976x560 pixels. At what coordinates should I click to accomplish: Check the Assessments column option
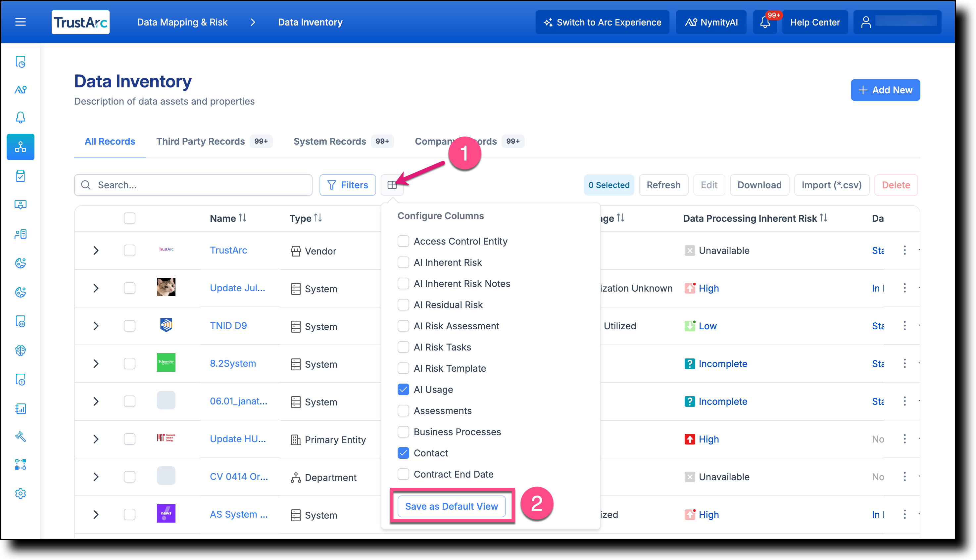point(403,411)
